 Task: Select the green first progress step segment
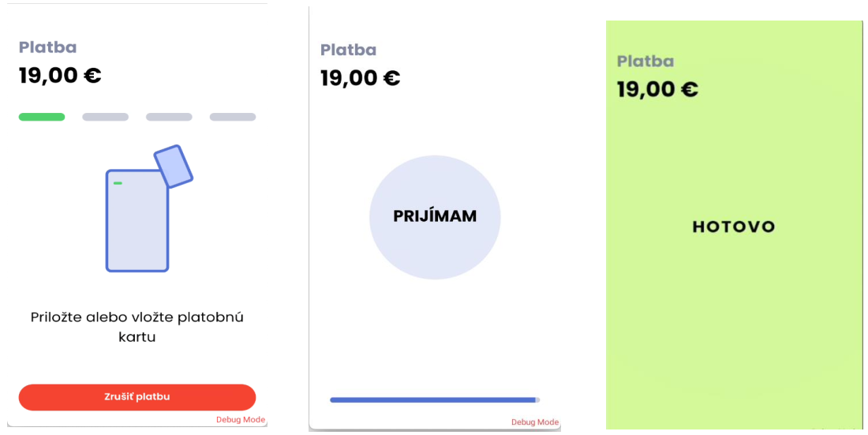click(42, 117)
